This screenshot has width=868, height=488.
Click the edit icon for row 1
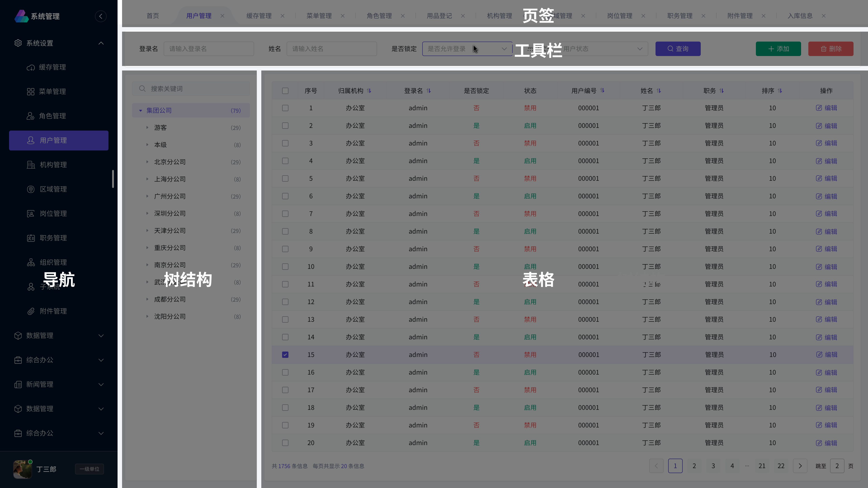819,108
